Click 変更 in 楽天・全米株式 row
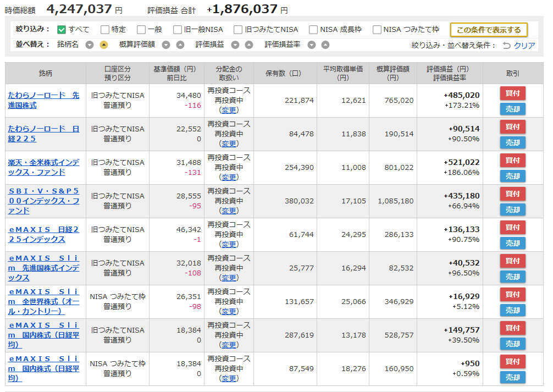Screen dimensions: 553x392 [229, 178]
